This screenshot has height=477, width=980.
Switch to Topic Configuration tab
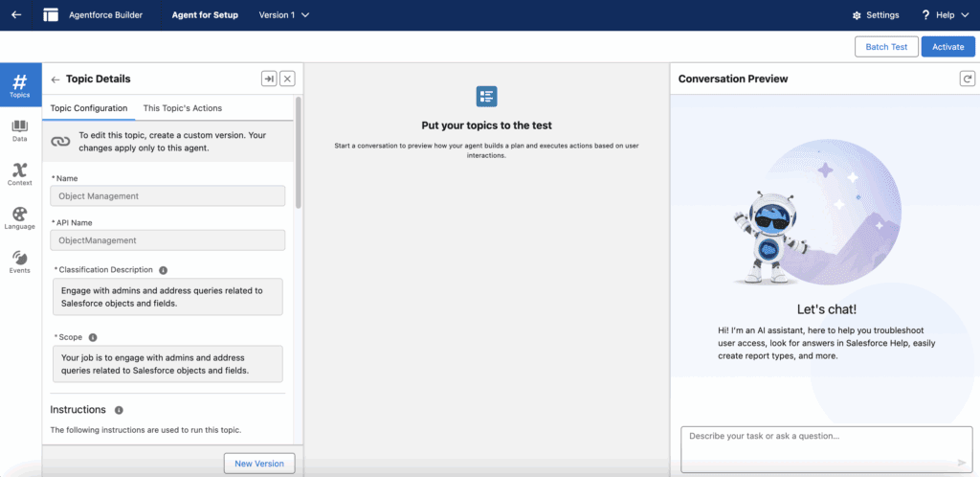coord(89,108)
